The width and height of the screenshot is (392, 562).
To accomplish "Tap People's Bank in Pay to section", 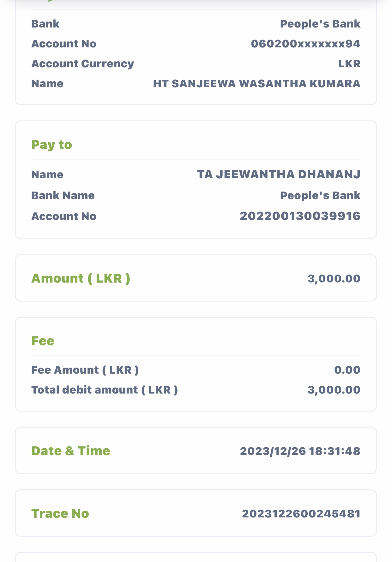I will pyautogui.click(x=320, y=195).
